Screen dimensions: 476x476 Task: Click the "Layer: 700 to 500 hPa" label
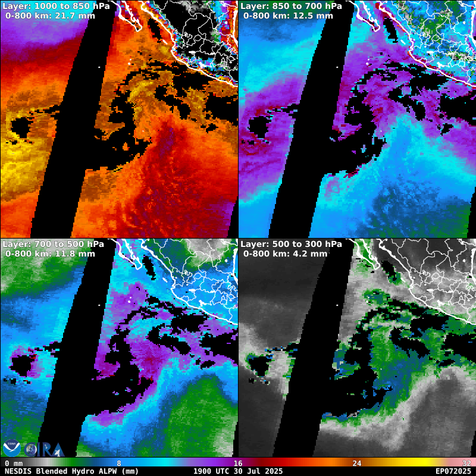point(53,244)
